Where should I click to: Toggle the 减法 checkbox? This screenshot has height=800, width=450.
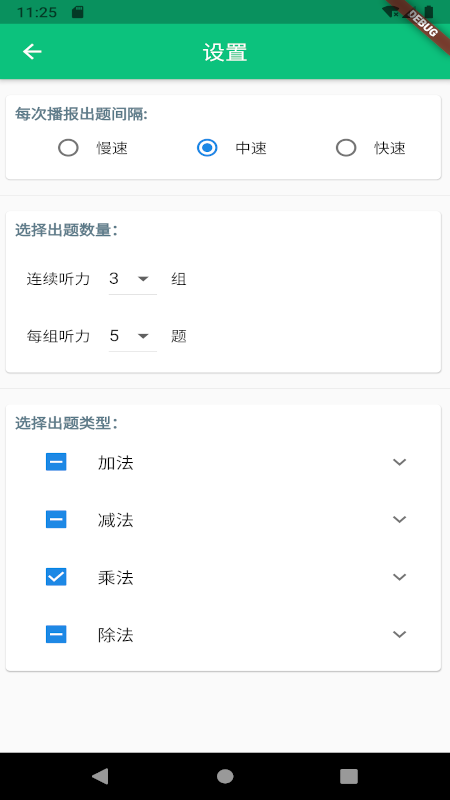tap(56, 520)
